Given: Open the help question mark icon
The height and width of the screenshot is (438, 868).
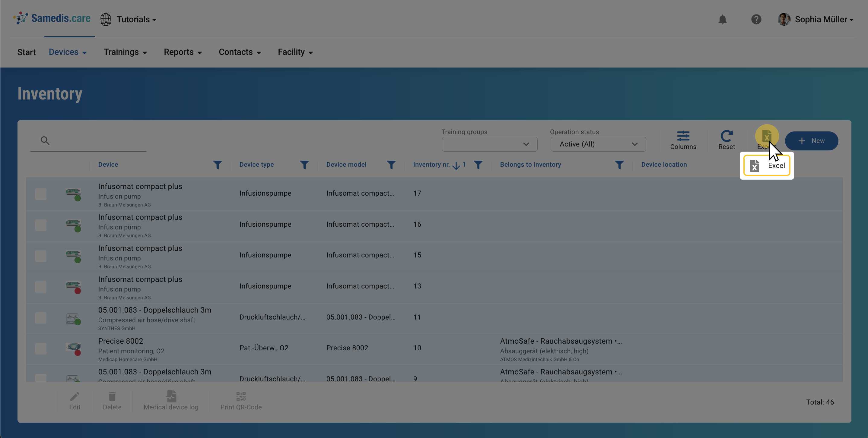Looking at the screenshot, I should [756, 20].
